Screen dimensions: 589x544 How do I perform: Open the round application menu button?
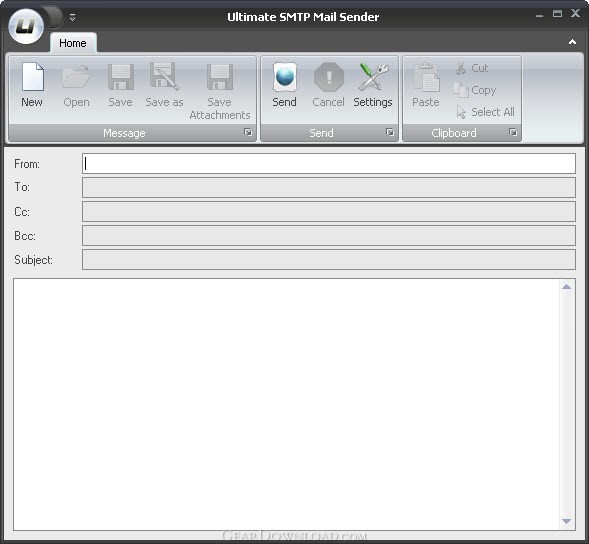26,27
